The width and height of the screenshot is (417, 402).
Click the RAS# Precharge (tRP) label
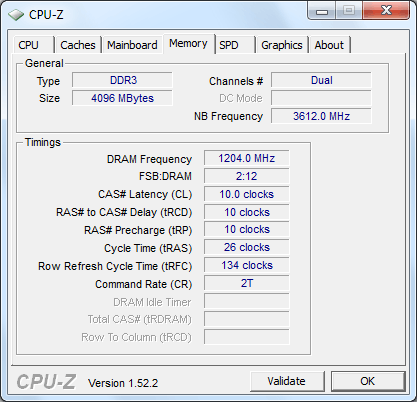coord(138,230)
